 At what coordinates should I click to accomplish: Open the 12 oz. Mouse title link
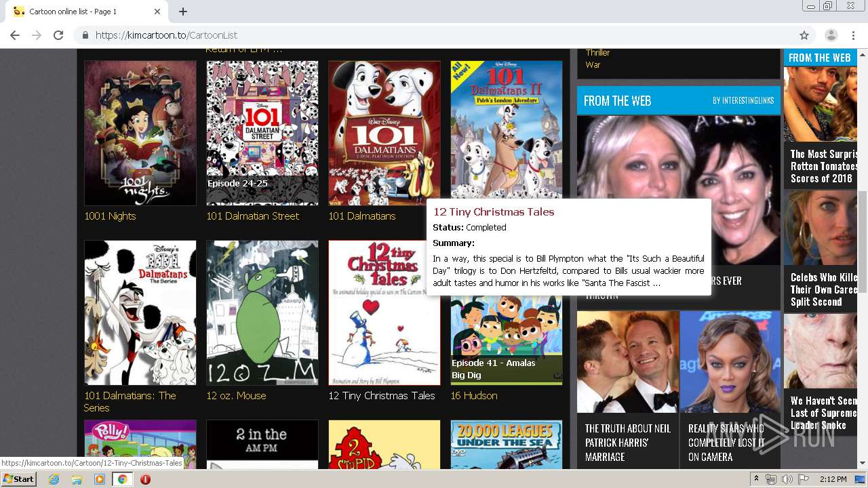tap(236, 396)
